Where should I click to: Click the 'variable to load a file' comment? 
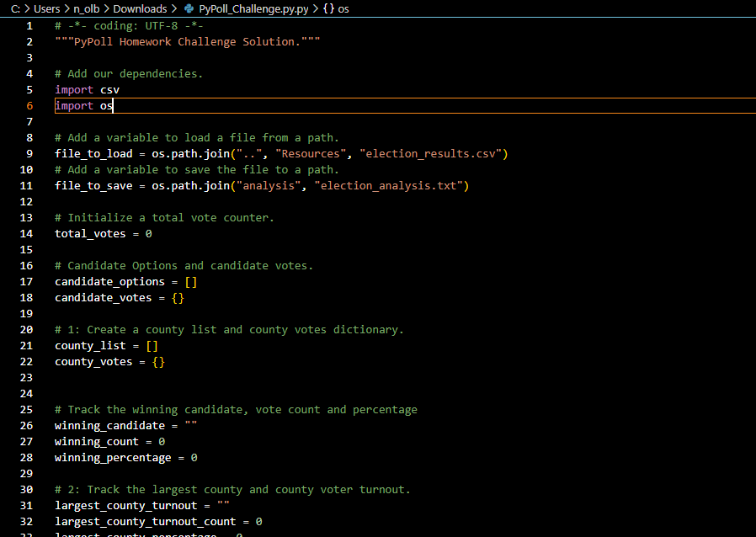tap(197, 138)
